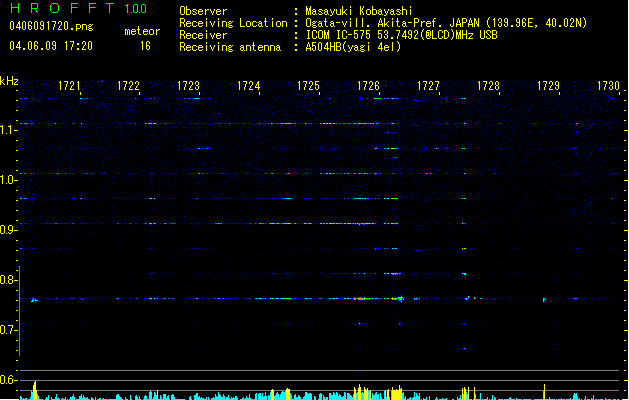Image resolution: width=629 pixels, height=400 pixels.
Task: Click the ICOM IC-575 receiver description
Action: [401, 35]
